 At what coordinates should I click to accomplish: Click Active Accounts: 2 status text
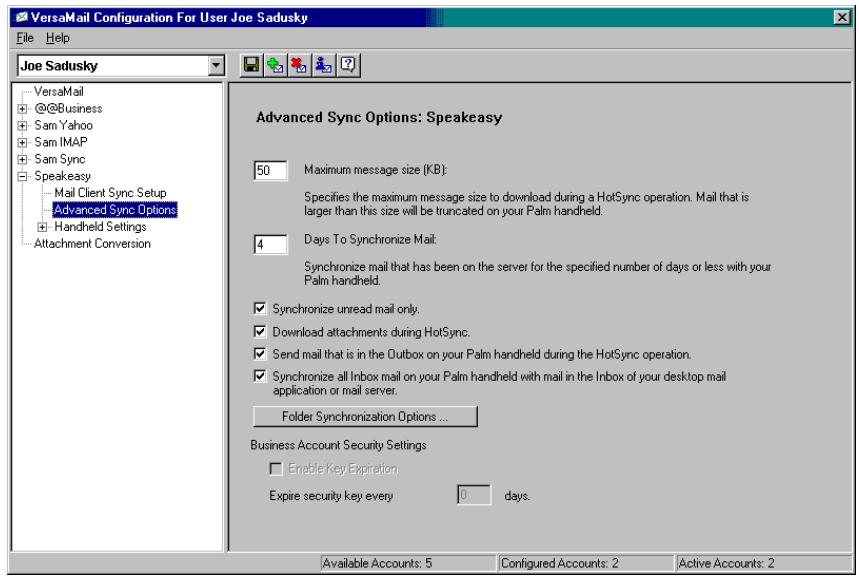[x=726, y=563]
